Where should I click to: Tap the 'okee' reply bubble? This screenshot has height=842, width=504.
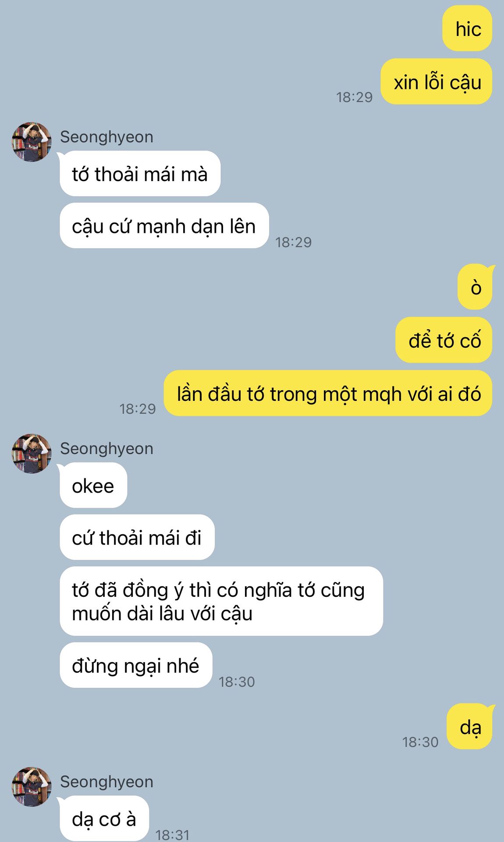tap(93, 485)
